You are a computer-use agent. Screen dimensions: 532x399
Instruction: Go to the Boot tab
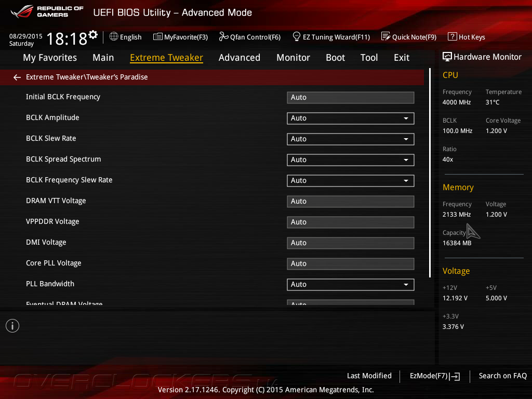pyautogui.click(x=335, y=58)
